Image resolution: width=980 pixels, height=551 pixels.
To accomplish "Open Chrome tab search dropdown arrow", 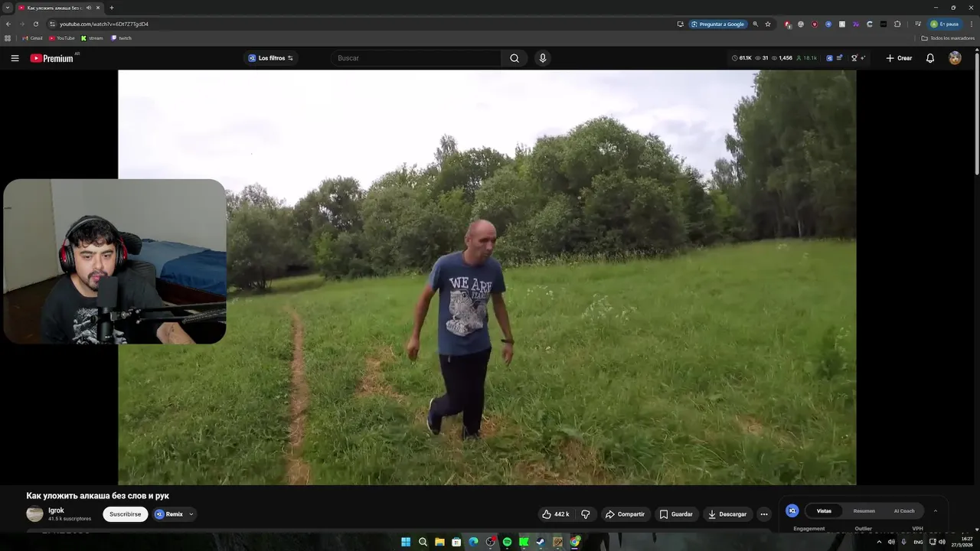I will click(x=8, y=8).
